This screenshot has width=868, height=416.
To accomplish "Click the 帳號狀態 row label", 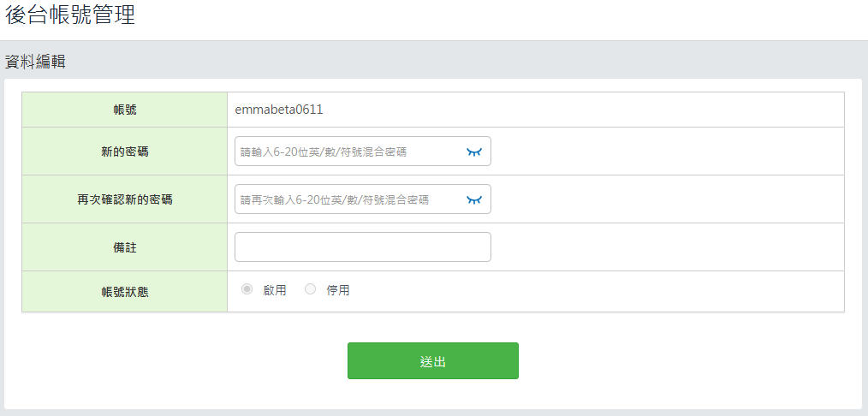I will [x=125, y=292].
